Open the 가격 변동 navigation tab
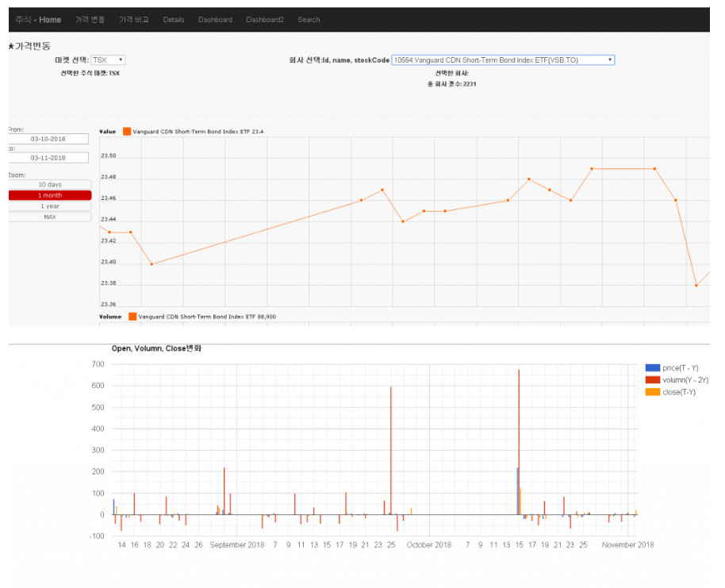The height and width of the screenshot is (588, 725). point(90,20)
